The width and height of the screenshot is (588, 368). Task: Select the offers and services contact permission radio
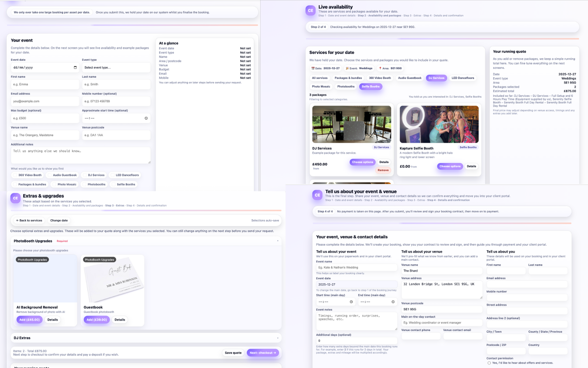click(x=489, y=362)
